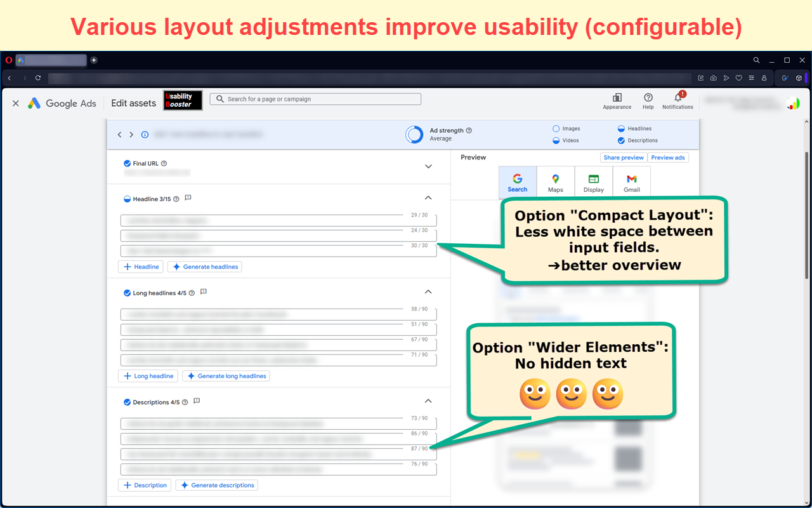
Task: Click the browser tab search magnifier icon
Action: click(756, 60)
